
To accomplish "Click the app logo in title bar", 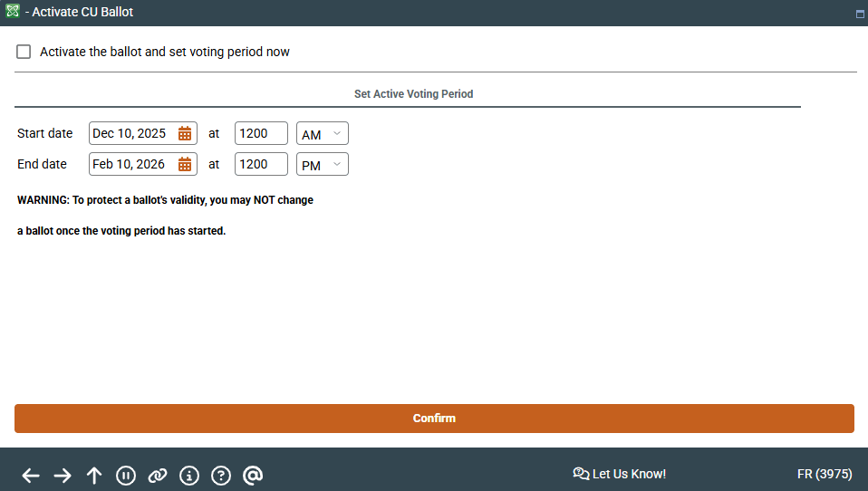I will click(x=13, y=13).
